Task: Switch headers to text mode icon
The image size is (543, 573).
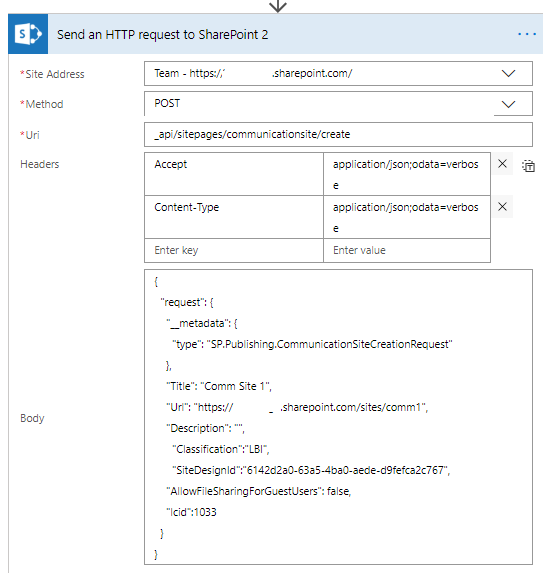Action: pos(528,166)
